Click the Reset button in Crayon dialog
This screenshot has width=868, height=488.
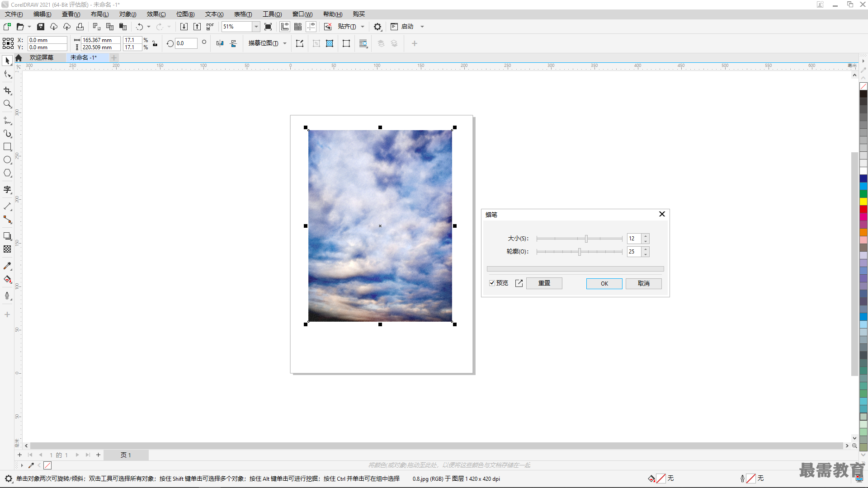tap(544, 283)
